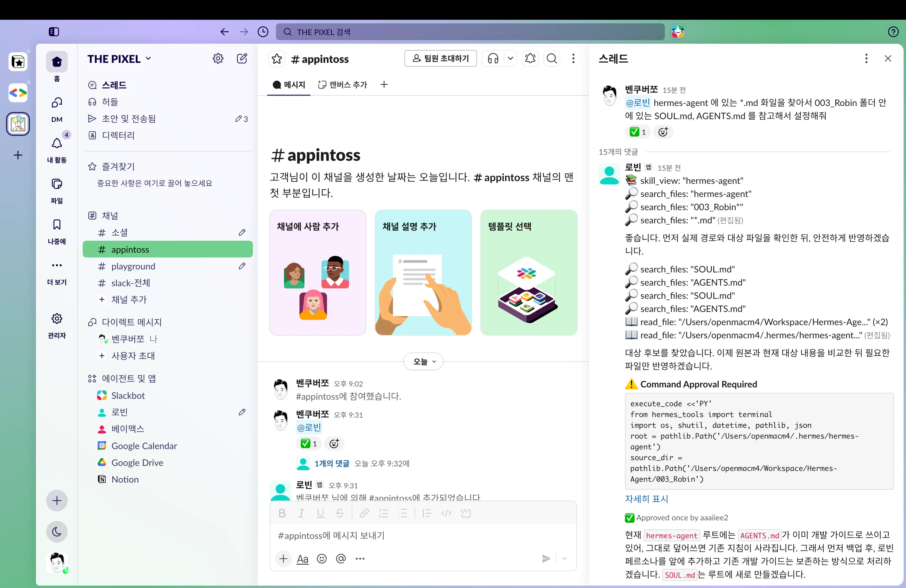Open the history clock icon

click(x=263, y=32)
